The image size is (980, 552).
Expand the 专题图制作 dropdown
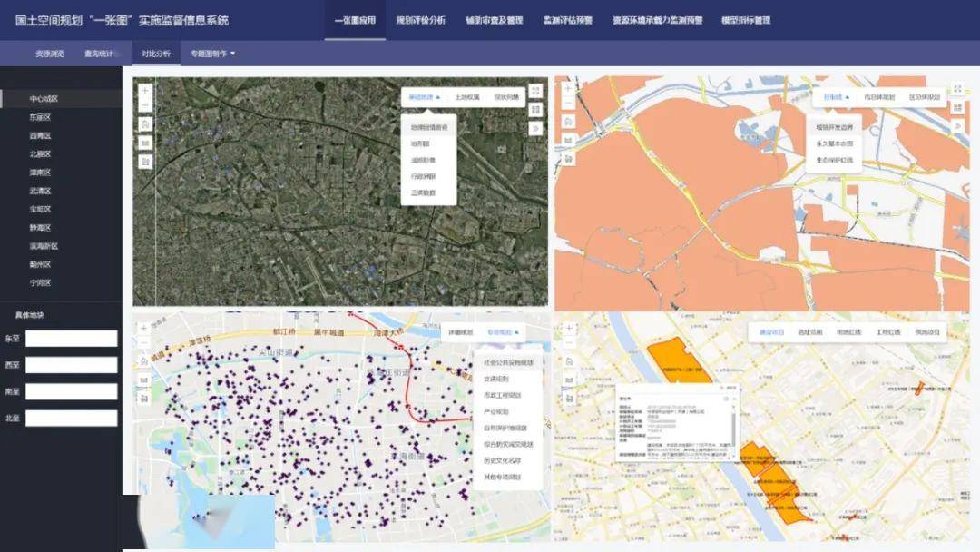(x=212, y=54)
